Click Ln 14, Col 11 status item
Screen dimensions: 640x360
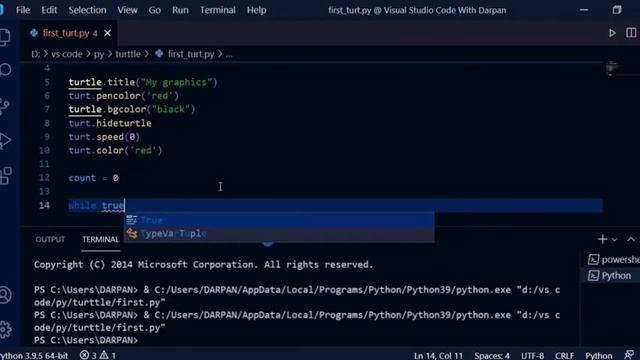click(x=438, y=356)
